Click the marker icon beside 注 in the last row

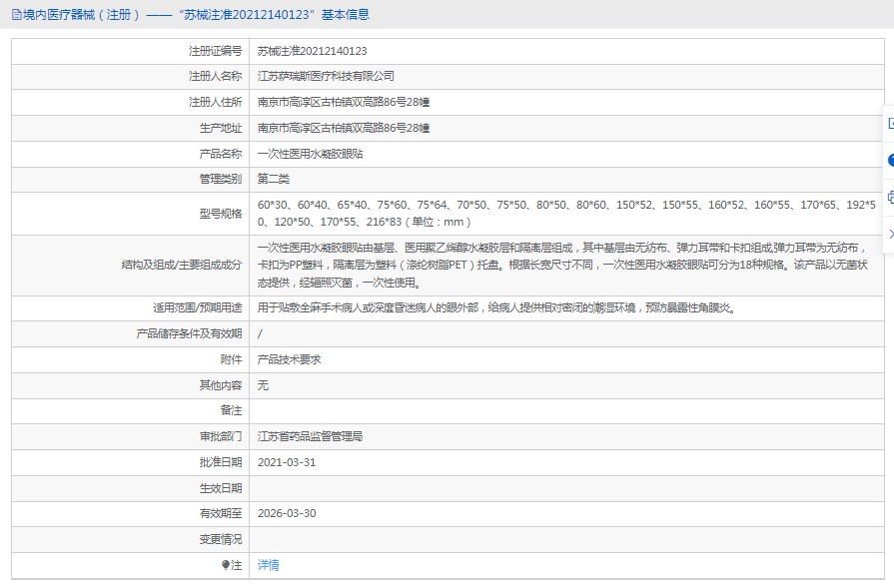click(x=225, y=565)
